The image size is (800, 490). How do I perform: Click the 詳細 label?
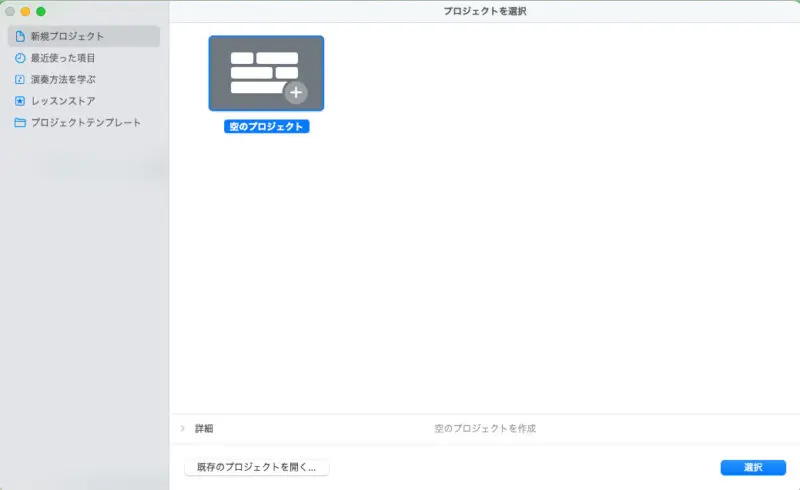[x=204, y=428]
